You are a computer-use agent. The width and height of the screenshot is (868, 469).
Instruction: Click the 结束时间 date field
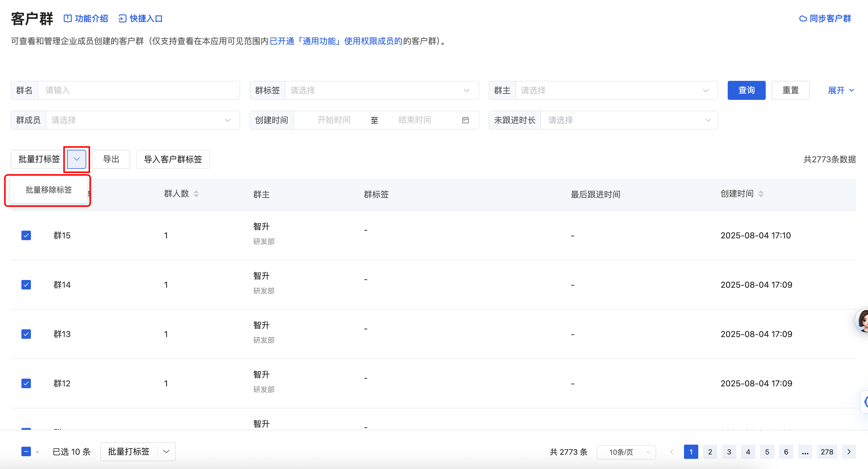pyautogui.click(x=415, y=120)
